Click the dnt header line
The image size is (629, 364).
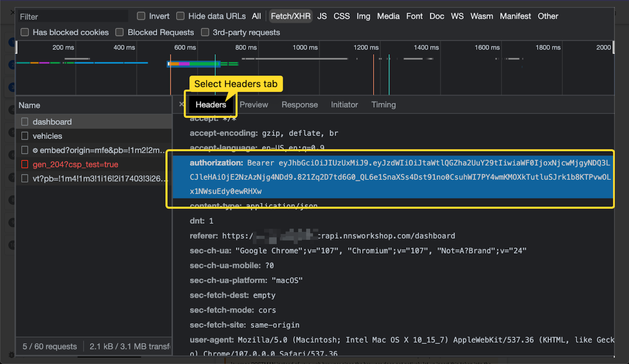[x=202, y=221]
